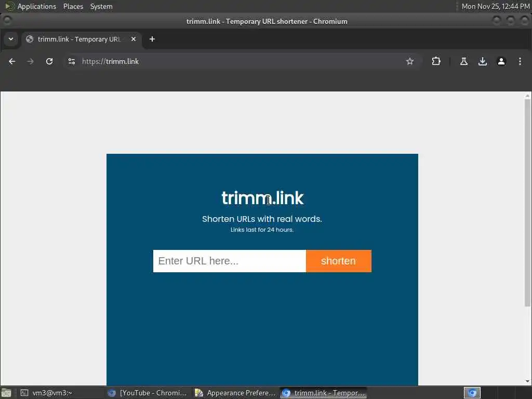This screenshot has height=399, width=532.
Task: Reload the trimm.link page
Action: (x=49, y=61)
